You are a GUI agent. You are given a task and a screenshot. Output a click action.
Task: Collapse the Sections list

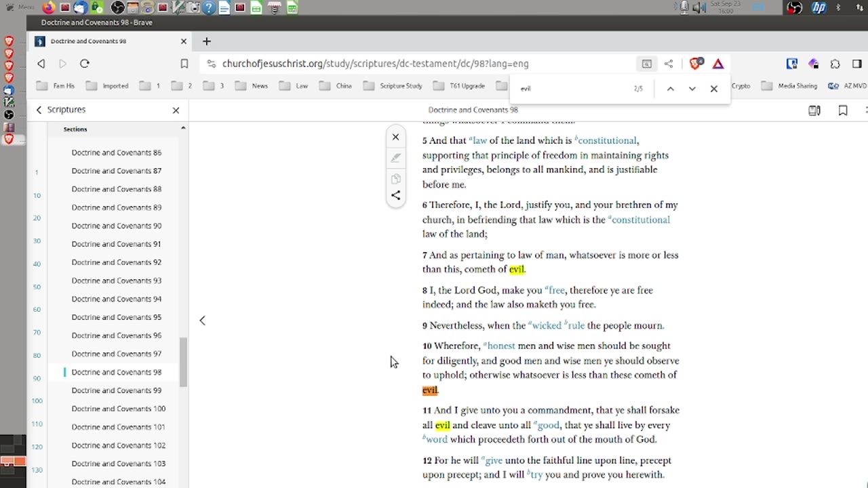click(182, 129)
